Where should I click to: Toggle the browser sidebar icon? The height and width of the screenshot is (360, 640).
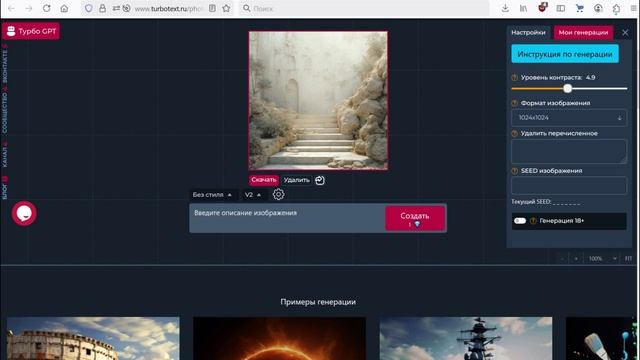561,8
